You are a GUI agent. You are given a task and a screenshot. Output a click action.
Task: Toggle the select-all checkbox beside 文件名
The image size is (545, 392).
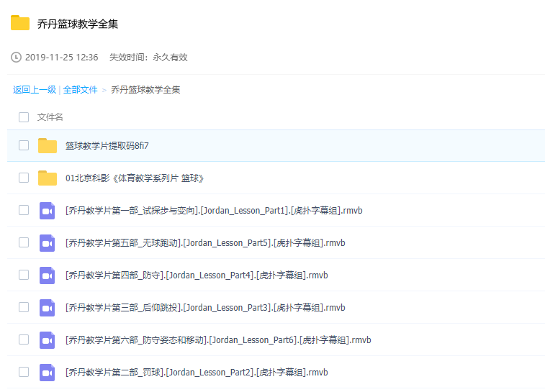click(x=24, y=117)
